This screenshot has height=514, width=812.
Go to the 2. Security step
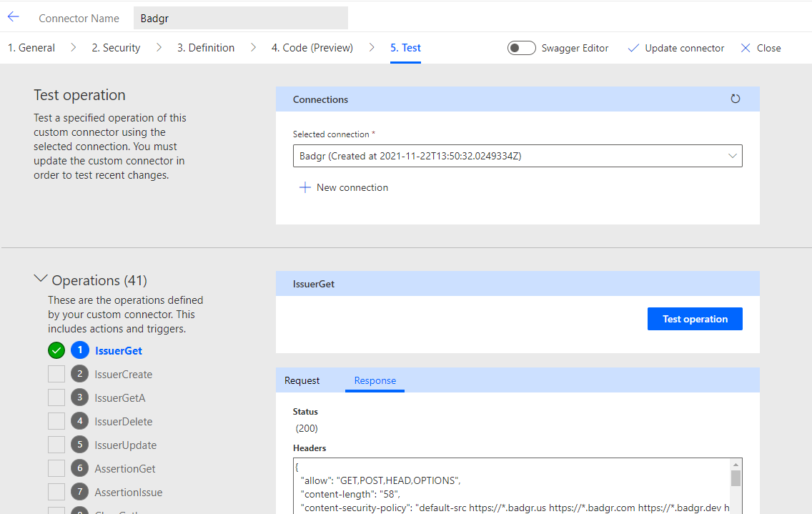[x=116, y=48]
